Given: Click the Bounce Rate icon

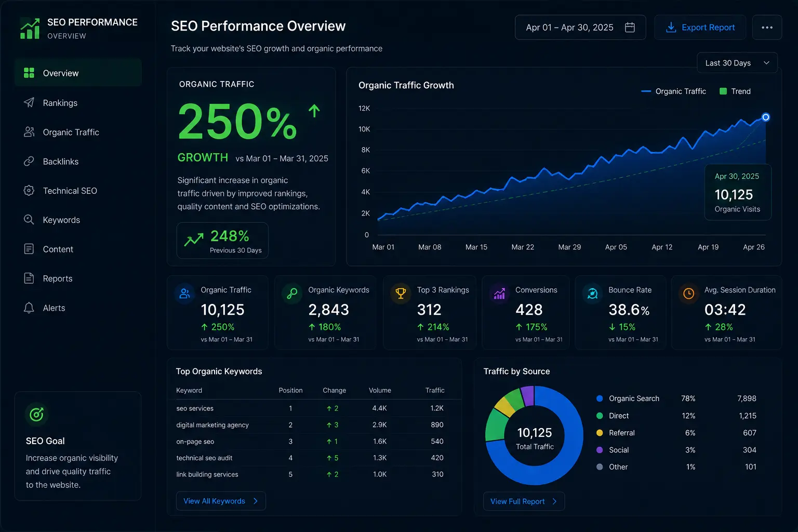Looking at the screenshot, I should 592,294.
